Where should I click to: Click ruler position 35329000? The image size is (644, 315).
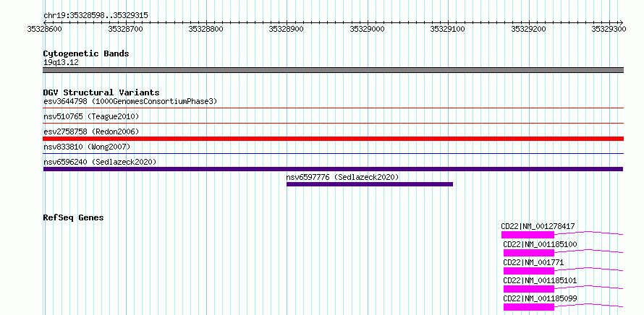click(x=367, y=29)
